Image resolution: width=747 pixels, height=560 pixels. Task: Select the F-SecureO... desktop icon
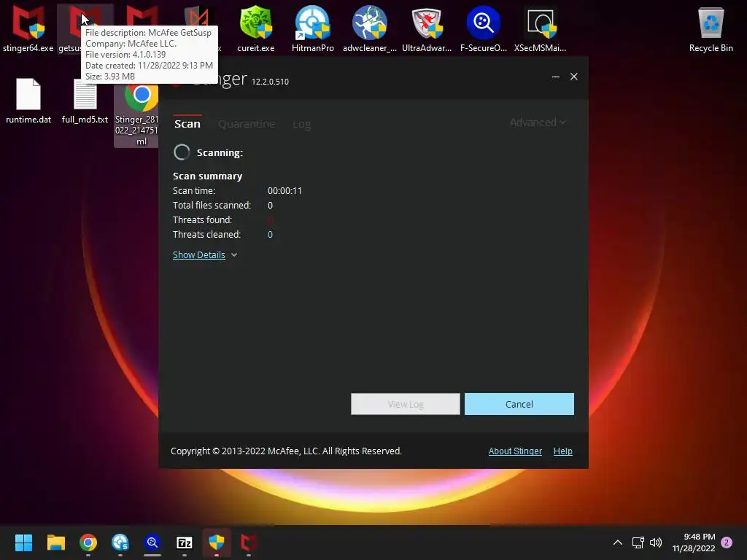484,28
